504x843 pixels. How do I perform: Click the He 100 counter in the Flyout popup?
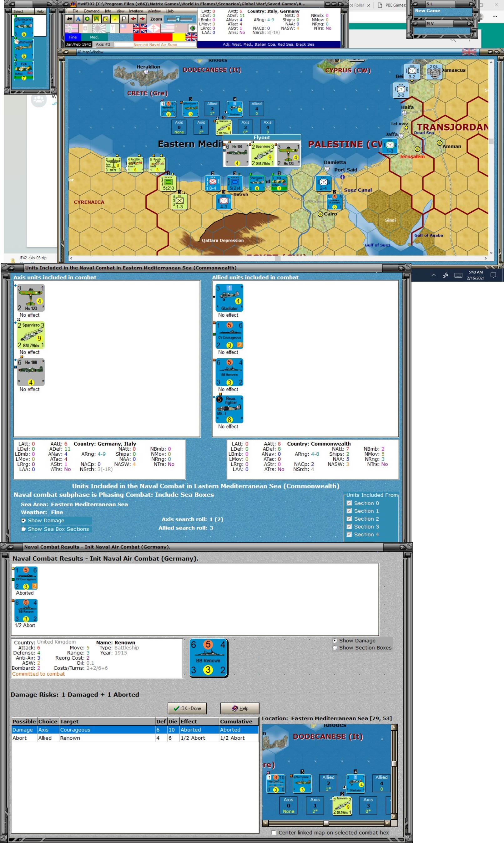tap(237, 155)
